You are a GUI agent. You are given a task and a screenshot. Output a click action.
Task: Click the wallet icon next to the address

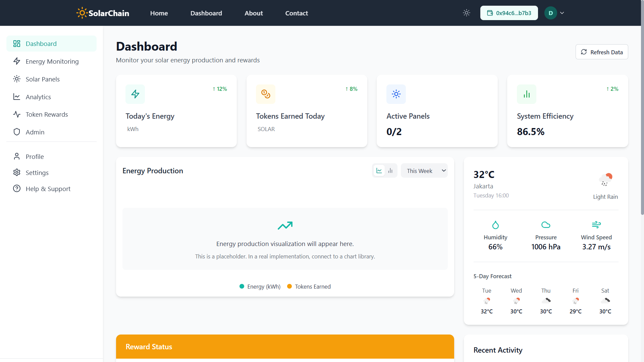pos(490,13)
